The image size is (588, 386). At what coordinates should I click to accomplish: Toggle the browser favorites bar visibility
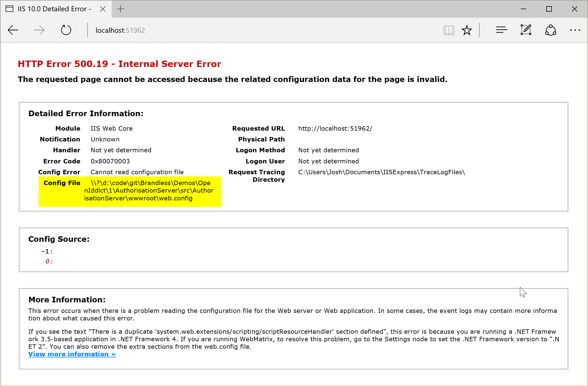click(467, 30)
